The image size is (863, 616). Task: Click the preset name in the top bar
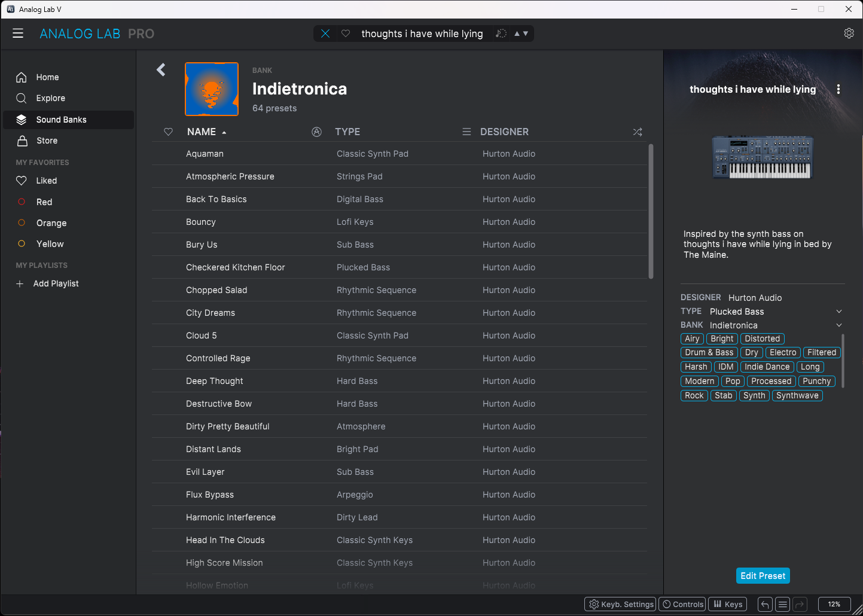422,33
